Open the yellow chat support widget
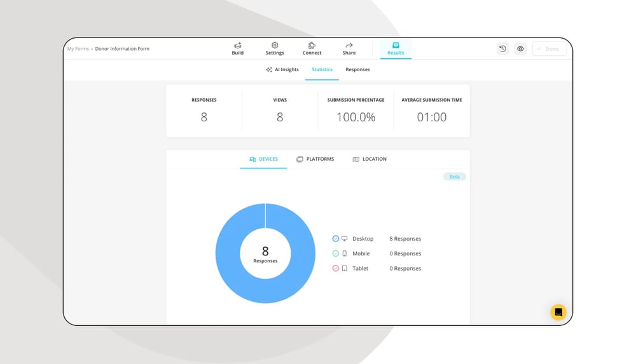The image size is (636, 364). click(x=558, y=312)
